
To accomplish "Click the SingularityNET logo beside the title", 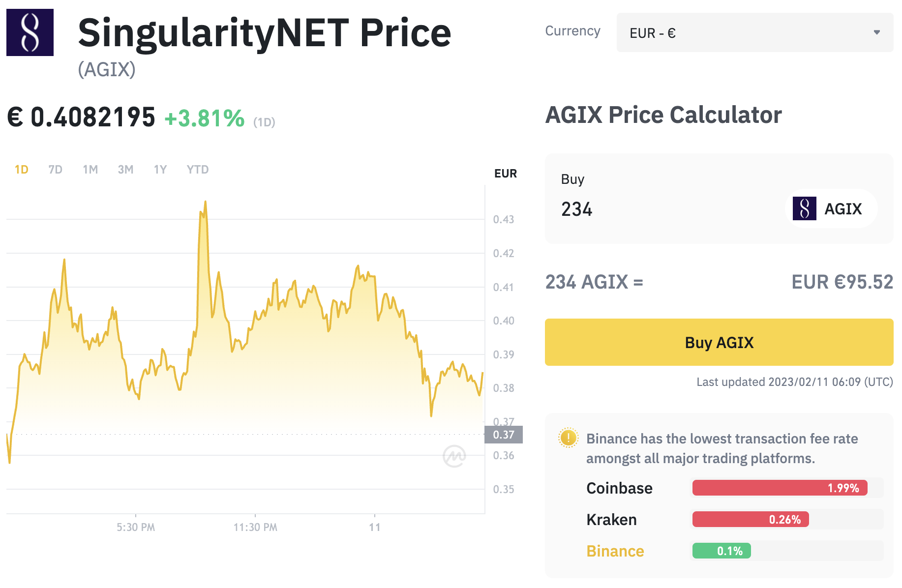I will [x=30, y=32].
